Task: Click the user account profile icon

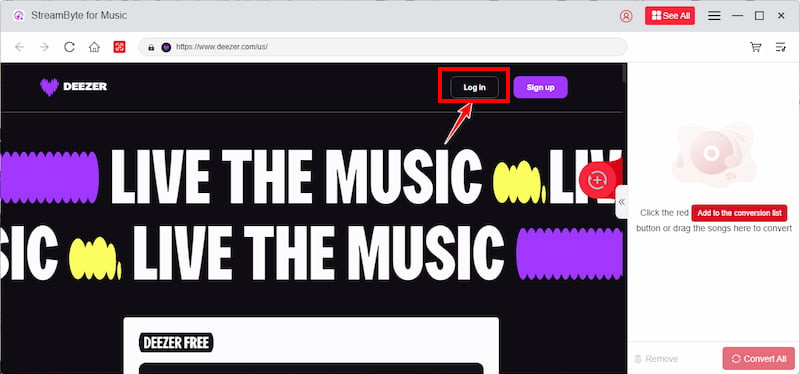Action: [626, 16]
